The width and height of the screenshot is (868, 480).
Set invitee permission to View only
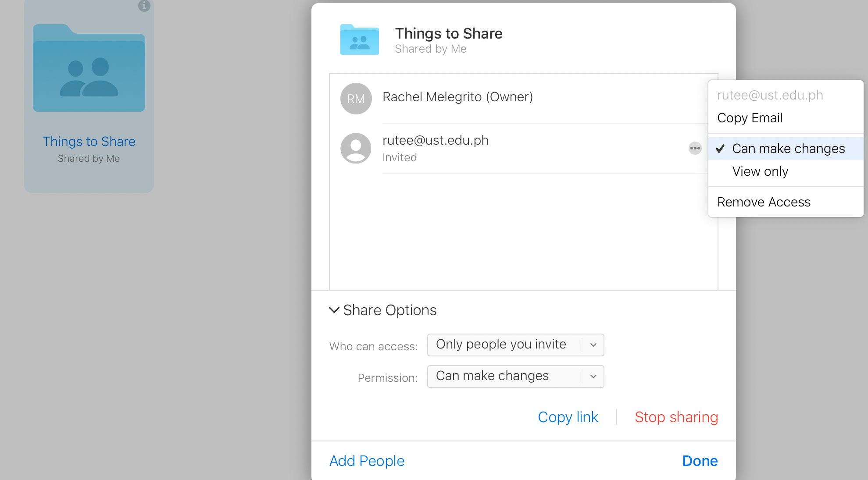click(760, 171)
